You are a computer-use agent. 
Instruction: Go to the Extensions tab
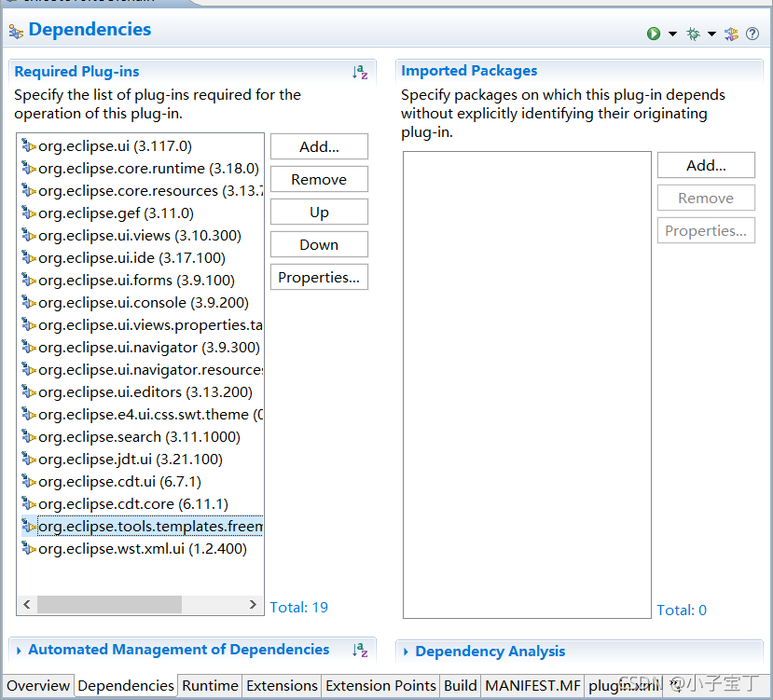tap(282, 686)
